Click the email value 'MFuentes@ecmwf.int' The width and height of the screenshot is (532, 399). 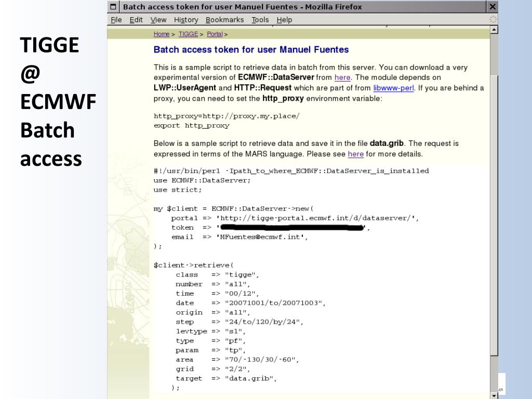260,237
